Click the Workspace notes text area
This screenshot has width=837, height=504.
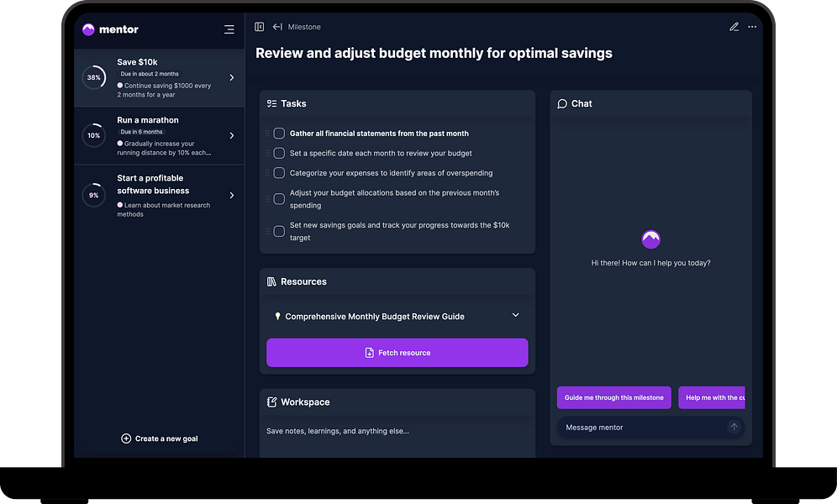(397, 436)
